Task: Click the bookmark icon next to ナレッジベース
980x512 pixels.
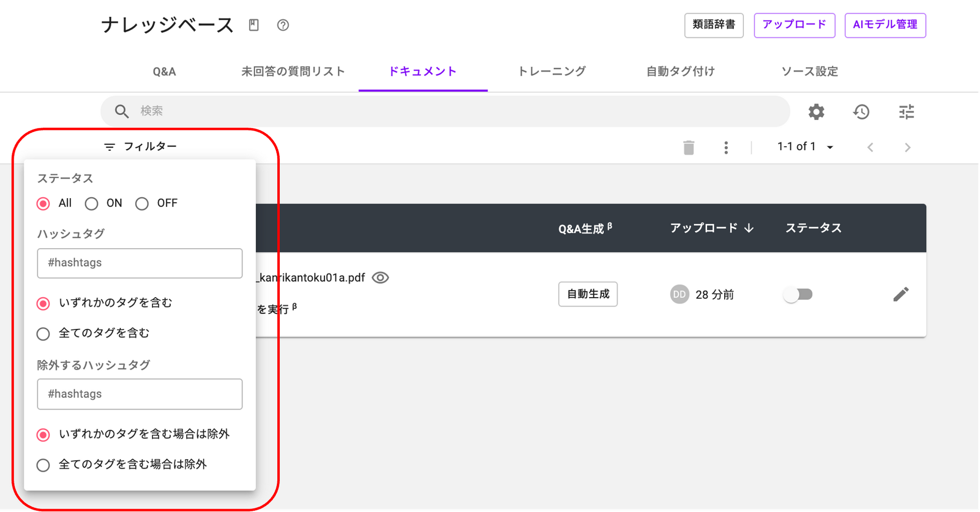Action: (x=253, y=25)
